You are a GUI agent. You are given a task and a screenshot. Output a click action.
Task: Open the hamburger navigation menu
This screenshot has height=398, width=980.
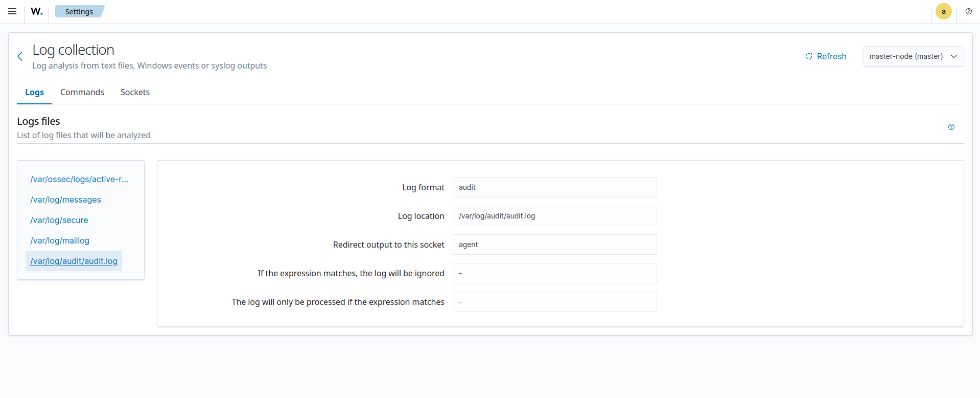(x=12, y=11)
